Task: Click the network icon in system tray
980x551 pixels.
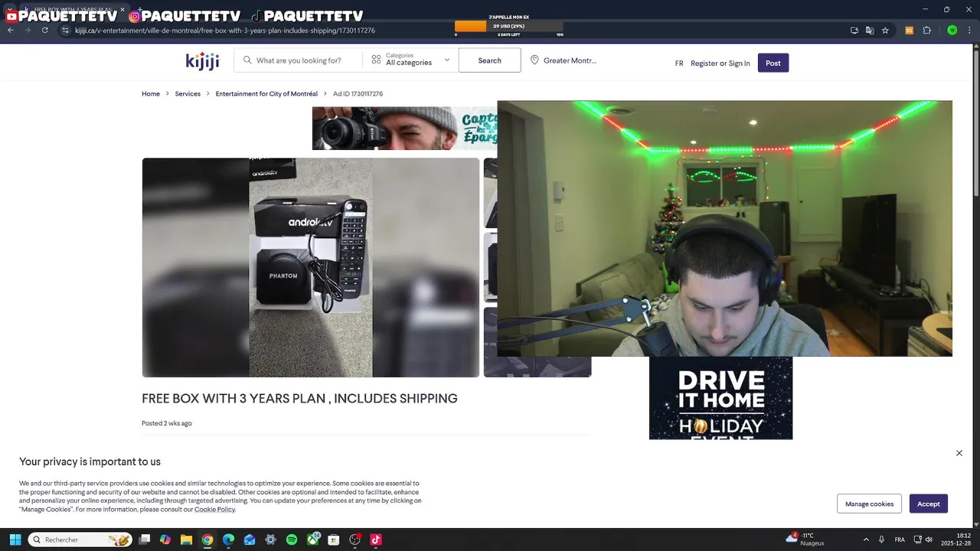Action: click(x=916, y=540)
